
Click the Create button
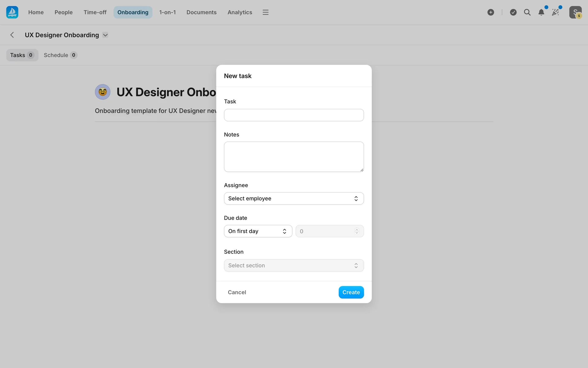click(x=351, y=292)
